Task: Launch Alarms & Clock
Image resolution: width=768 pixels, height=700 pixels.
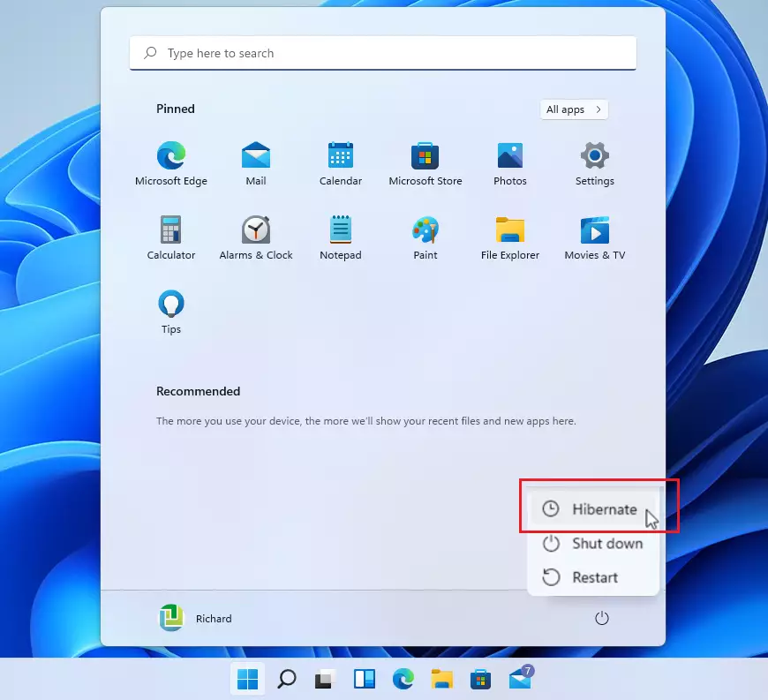Action: (256, 238)
